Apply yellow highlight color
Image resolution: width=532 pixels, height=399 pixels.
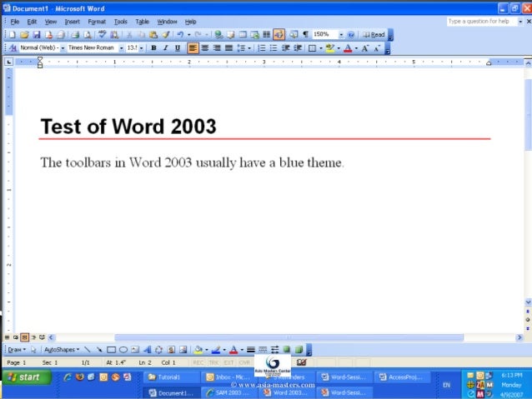[329, 48]
